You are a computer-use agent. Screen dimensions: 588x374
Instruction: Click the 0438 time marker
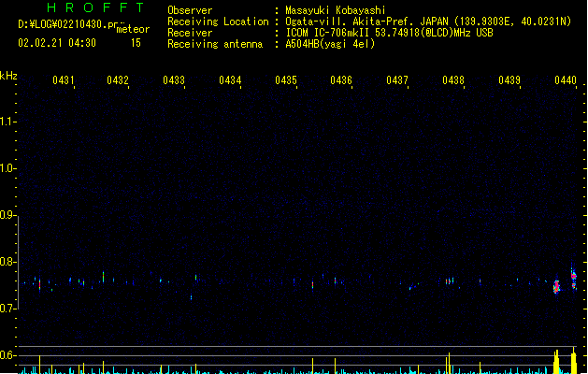coord(453,80)
